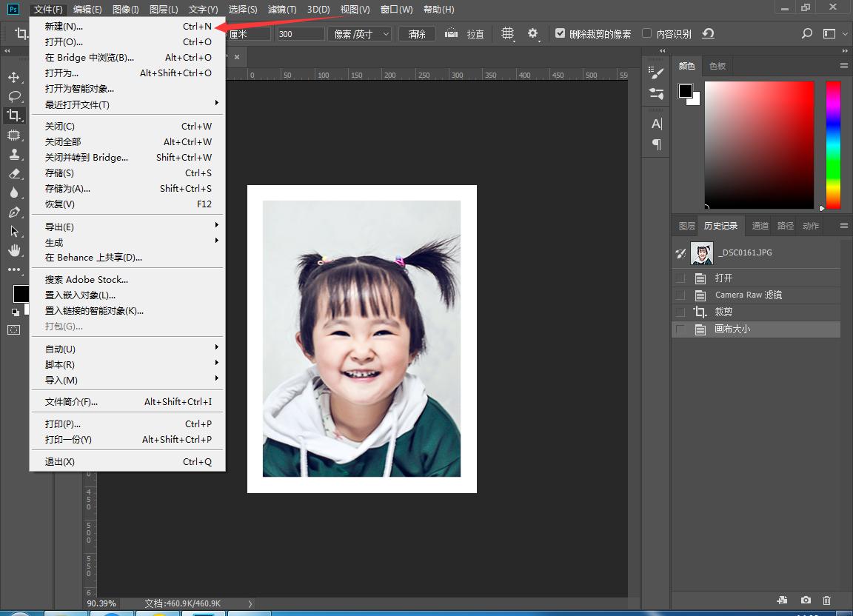The width and height of the screenshot is (853, 616).
Task: Set history brush source for 打开 state
Action: [680, 278]
